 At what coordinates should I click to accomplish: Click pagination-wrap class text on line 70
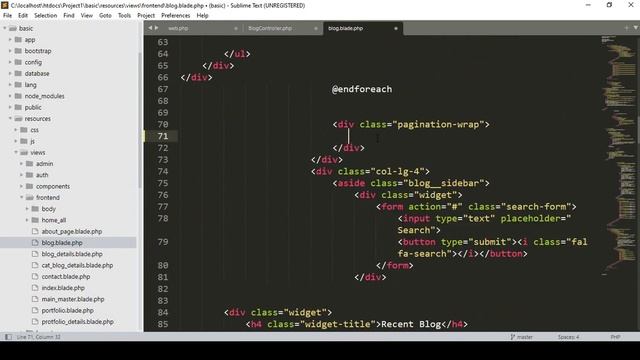(x=438, y=124)
